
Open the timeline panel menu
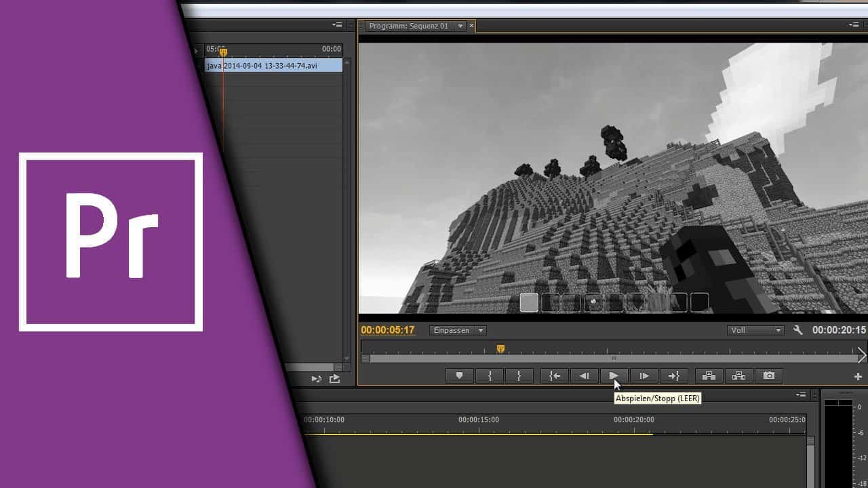click(x=801, y=394)
